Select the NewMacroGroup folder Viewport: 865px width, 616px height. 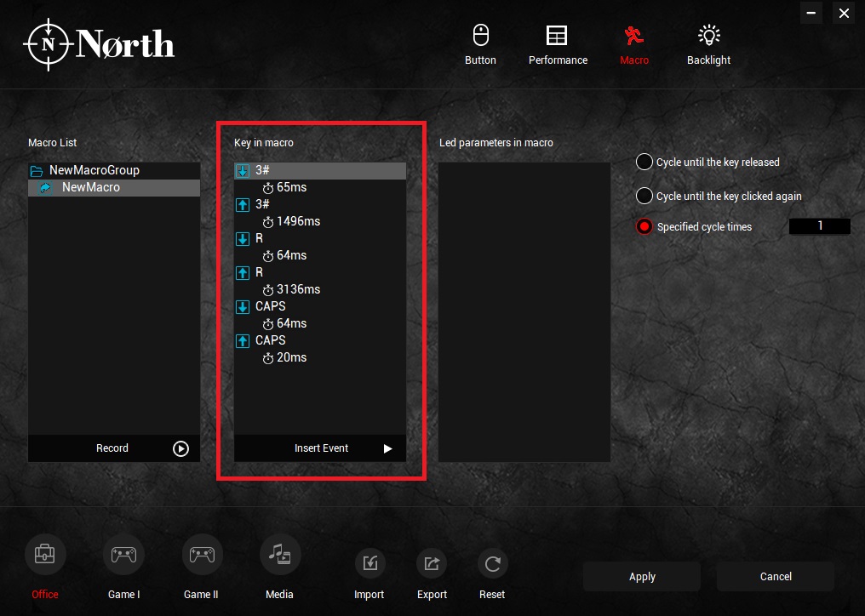tap(114, 170)
